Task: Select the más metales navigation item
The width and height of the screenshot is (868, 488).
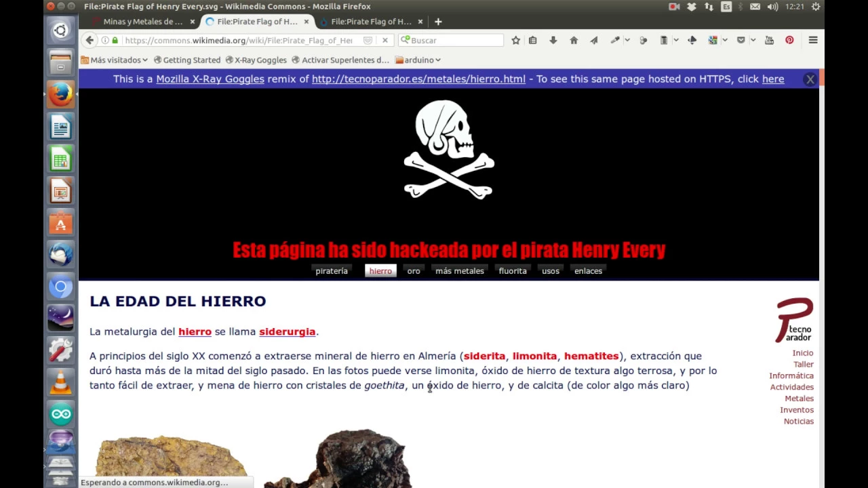Action: (x=460, y=270)
